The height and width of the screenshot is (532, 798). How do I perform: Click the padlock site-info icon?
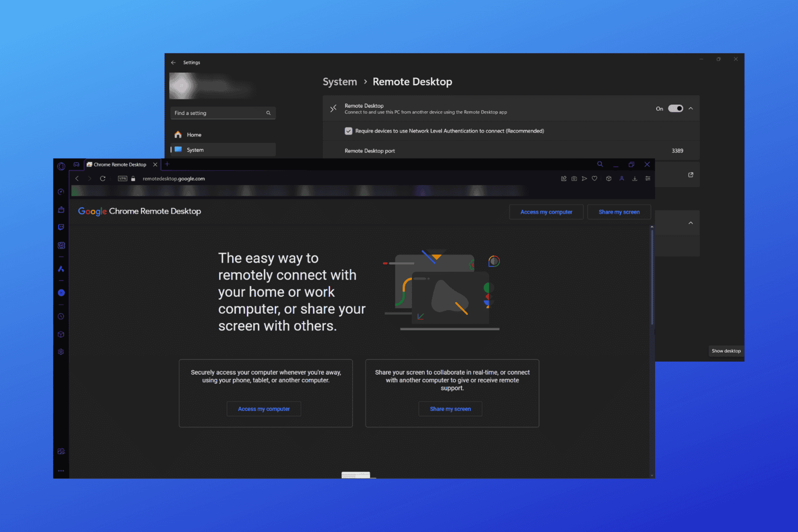pyautogui.click(x=133, y=179)
